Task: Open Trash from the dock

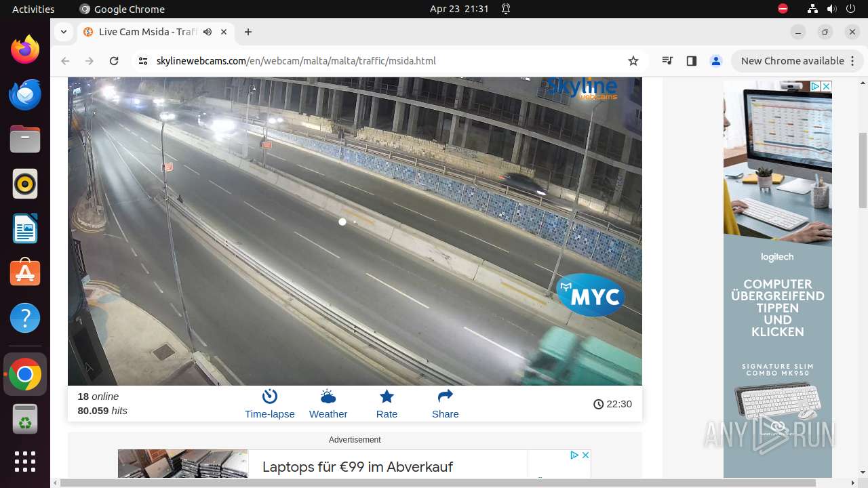Action: click(25, 419)
